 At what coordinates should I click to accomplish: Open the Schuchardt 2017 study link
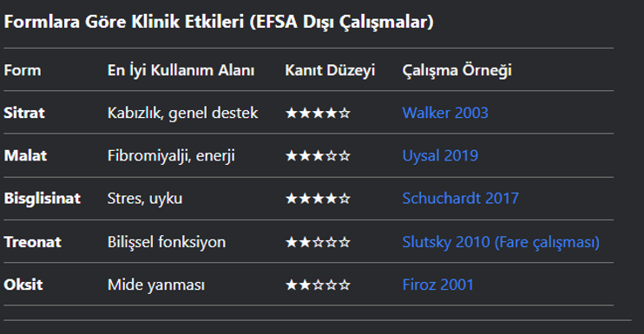tap(460, 199)
